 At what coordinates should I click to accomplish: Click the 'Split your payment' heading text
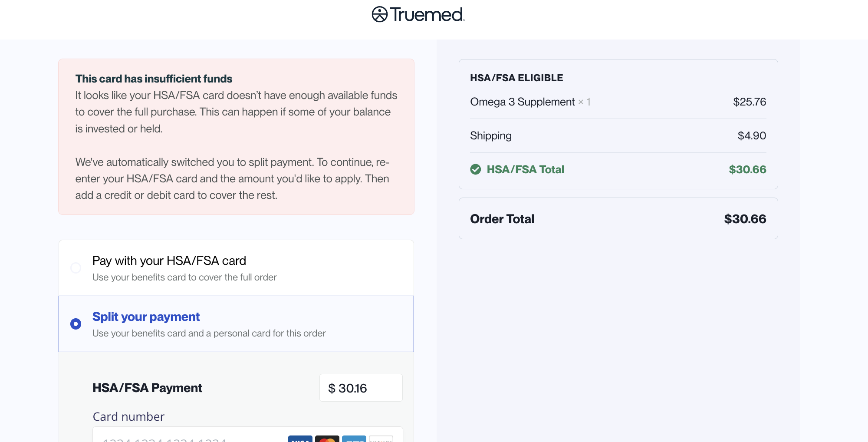pos(146,317)
